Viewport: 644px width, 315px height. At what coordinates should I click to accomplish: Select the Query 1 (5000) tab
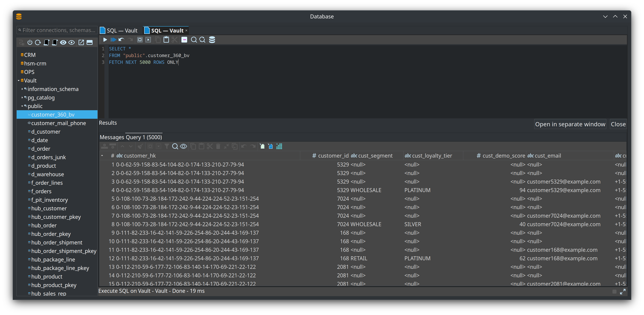click(144, 137)
